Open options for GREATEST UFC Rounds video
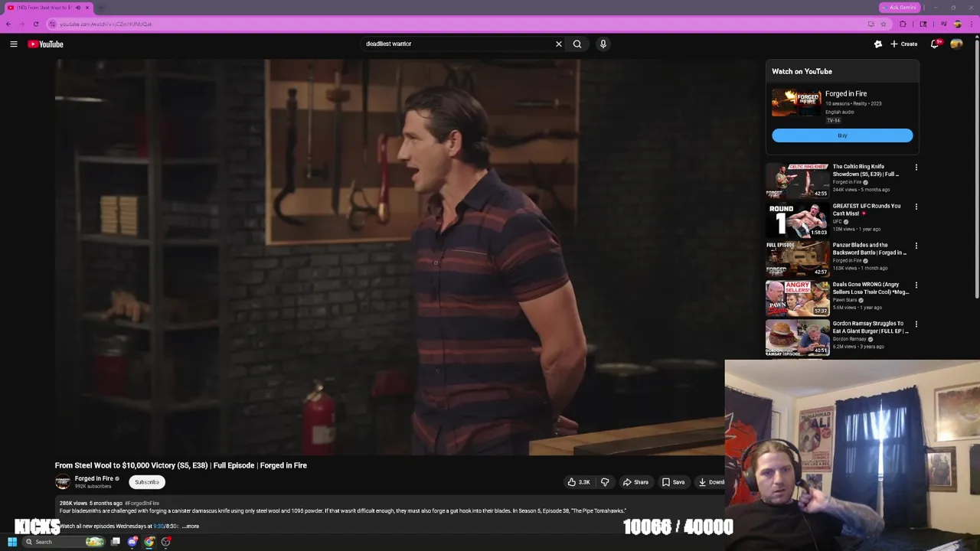980x551 pixels. [916, 207]
